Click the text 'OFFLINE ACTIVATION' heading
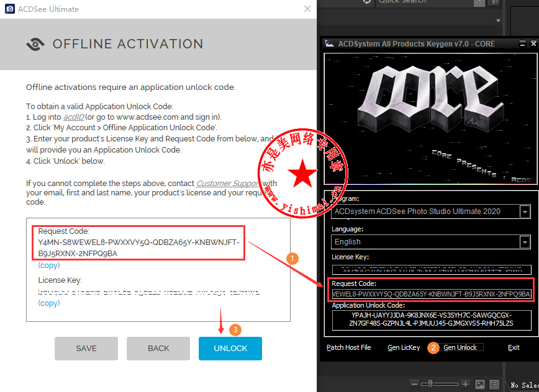The width and height of the screenshot is (539, 392). click(127, 44)
